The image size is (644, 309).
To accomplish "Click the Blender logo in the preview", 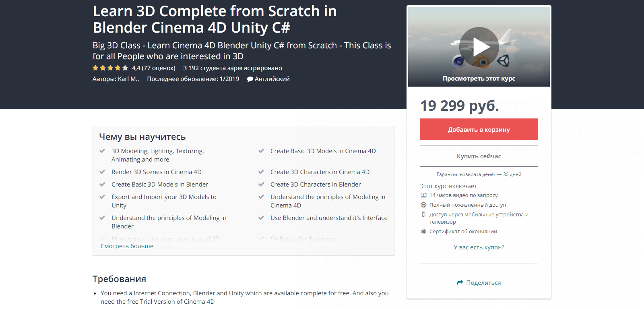I will (482, 62).
